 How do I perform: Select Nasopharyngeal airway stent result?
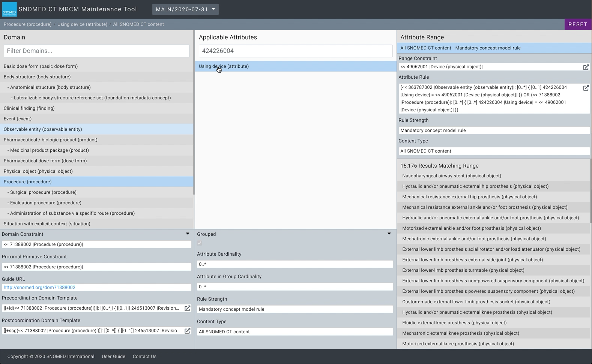pyautogui.click(x=493, y=176)
